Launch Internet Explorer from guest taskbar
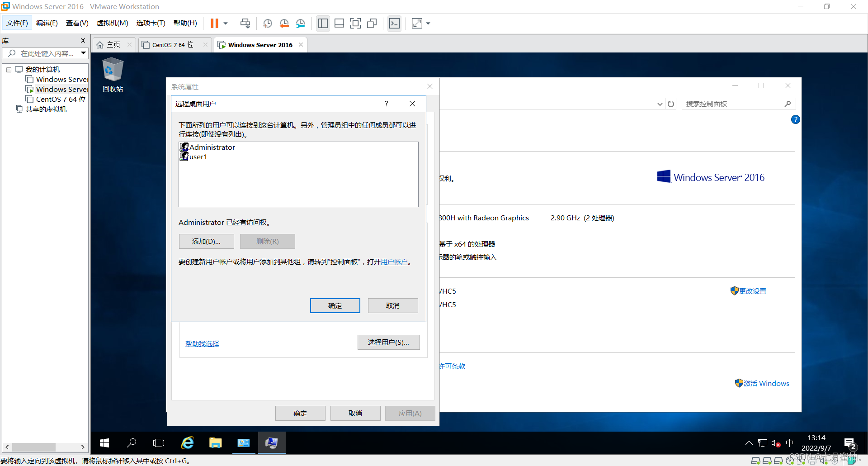This screenshot has height=466, width=868. coord(188,443)
